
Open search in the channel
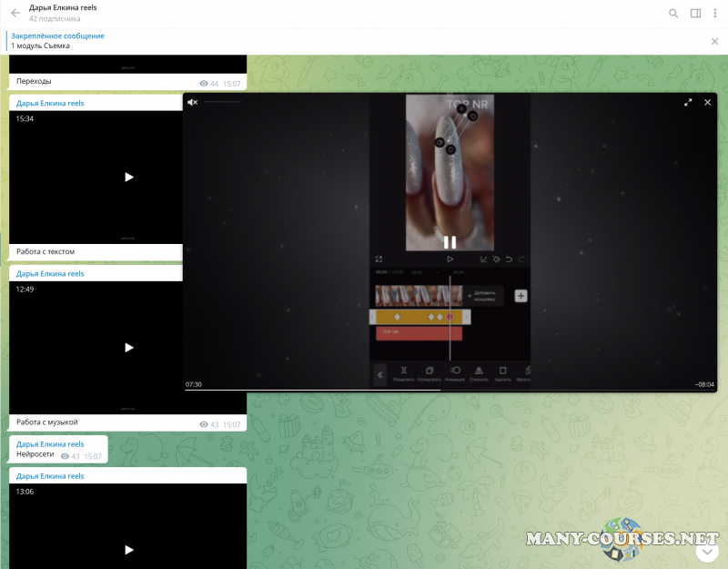[x=673, y=14]
